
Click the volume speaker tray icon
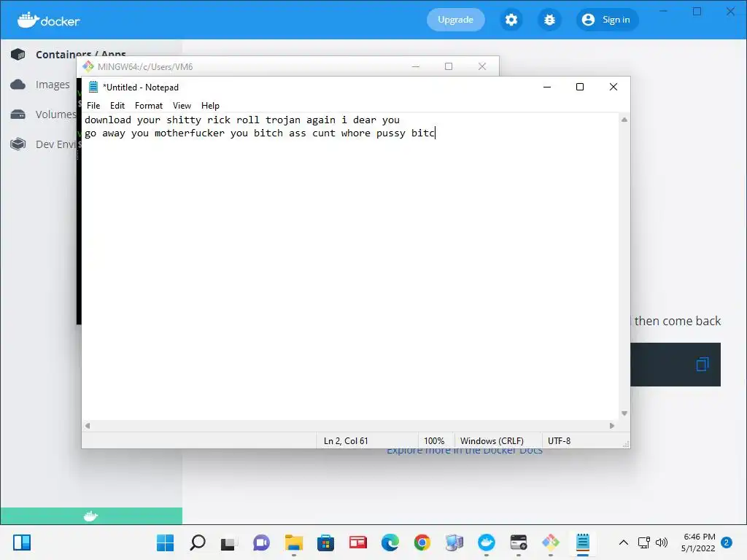pos(661,542)
